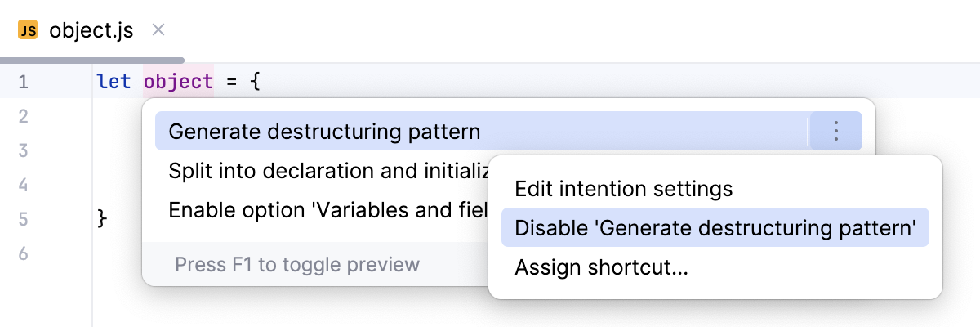Open the three-dot more options button
This screenshot has width=980, height=327.
click(835, 131)
